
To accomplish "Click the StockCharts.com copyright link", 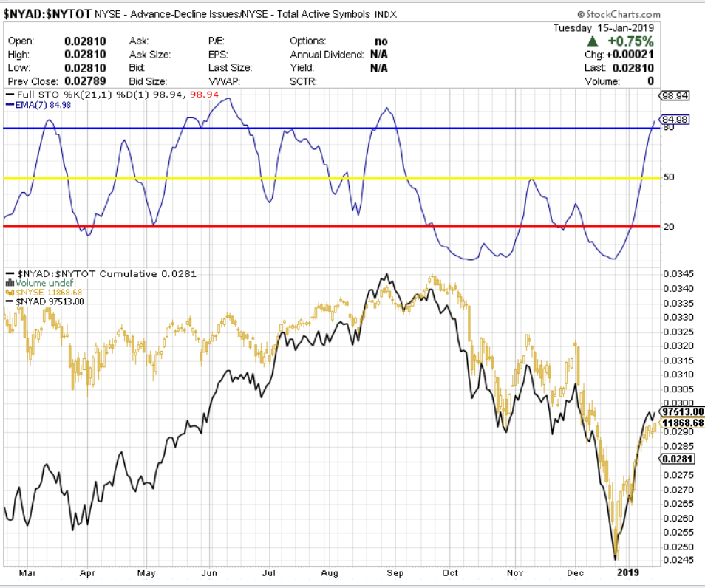I will pos(619,14).
